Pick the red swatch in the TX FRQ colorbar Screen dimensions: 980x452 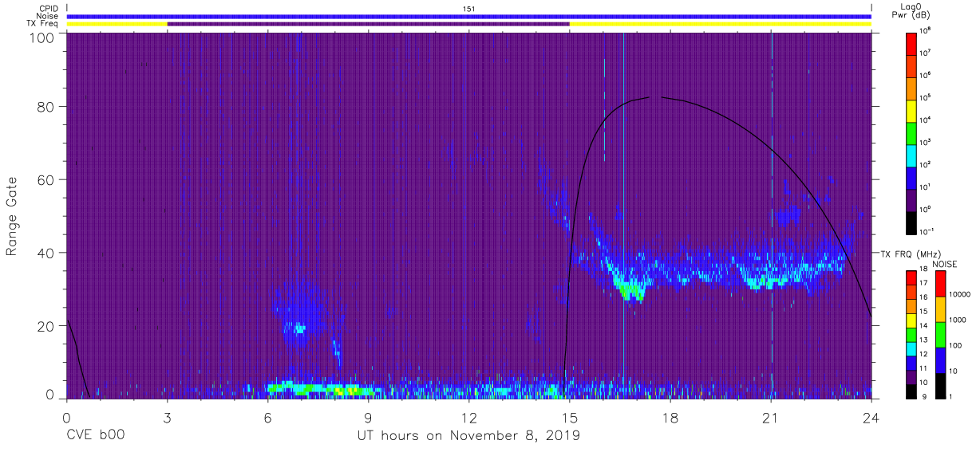click(913, 278)
